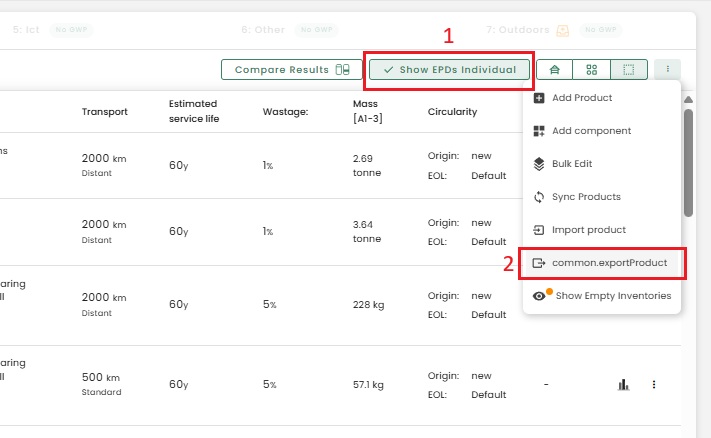Switch to the '5: fct' tab

(26, 30)
